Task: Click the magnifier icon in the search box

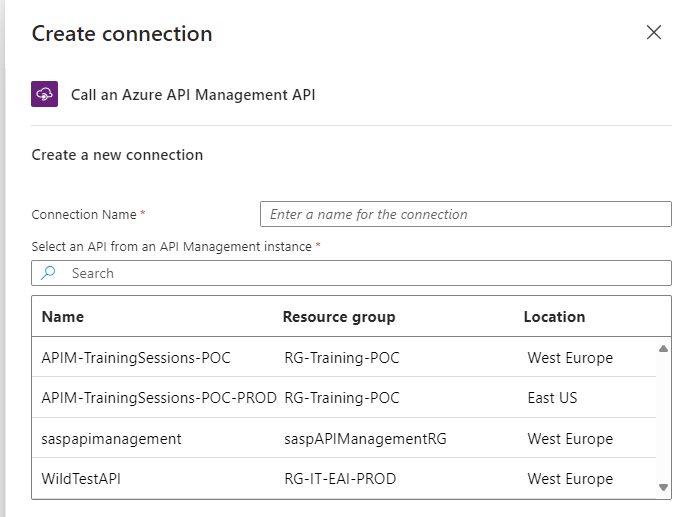Action: 48,273
